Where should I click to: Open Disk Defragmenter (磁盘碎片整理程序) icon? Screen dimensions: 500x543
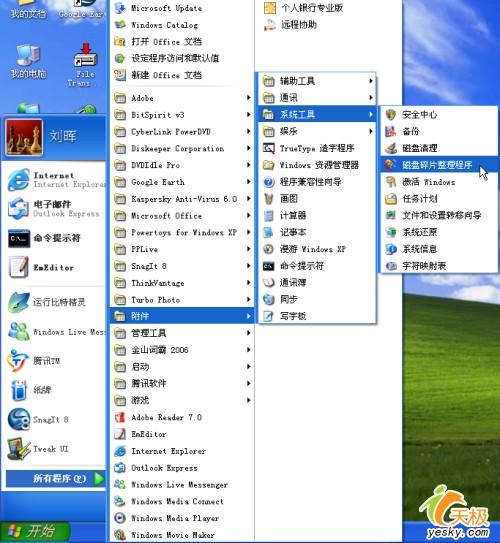coord(391,165)
